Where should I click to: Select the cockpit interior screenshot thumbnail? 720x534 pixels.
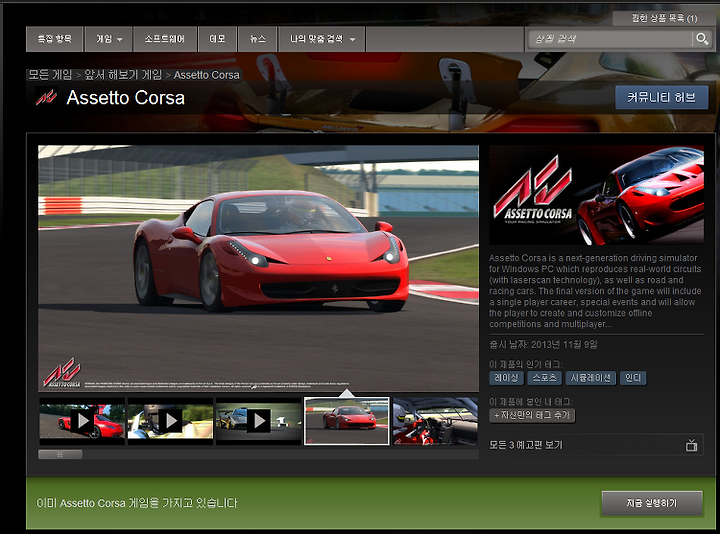point(435,421)
